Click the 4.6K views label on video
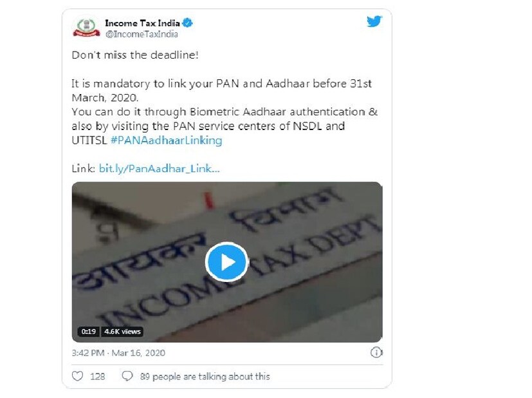Viewport: 532px width, 398px height. point(122,332)
